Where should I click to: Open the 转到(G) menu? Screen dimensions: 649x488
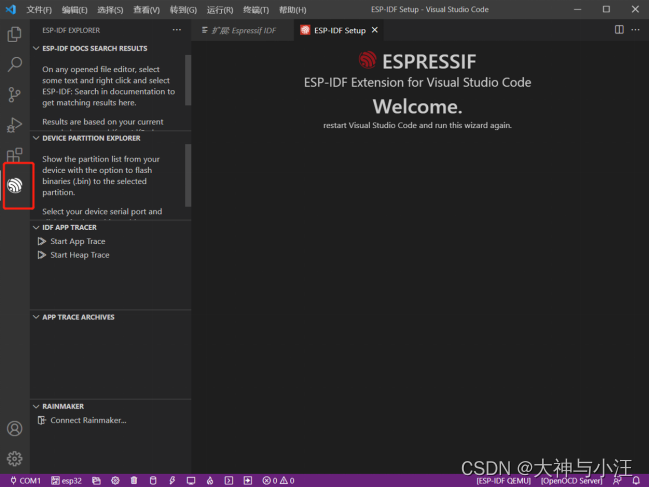(x=183, y=10)
